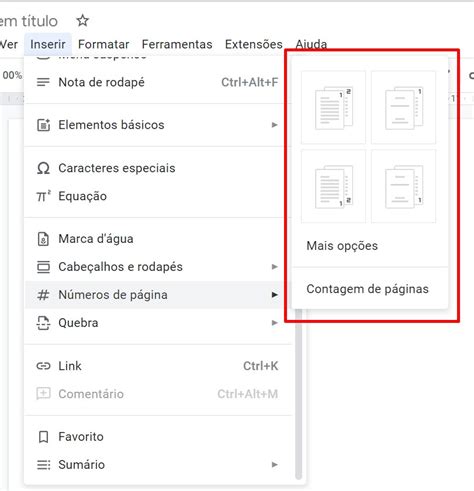474x491 pixels.
Task: Expand the Quebra submenu arrow
Action: click(x=274, y=323)
